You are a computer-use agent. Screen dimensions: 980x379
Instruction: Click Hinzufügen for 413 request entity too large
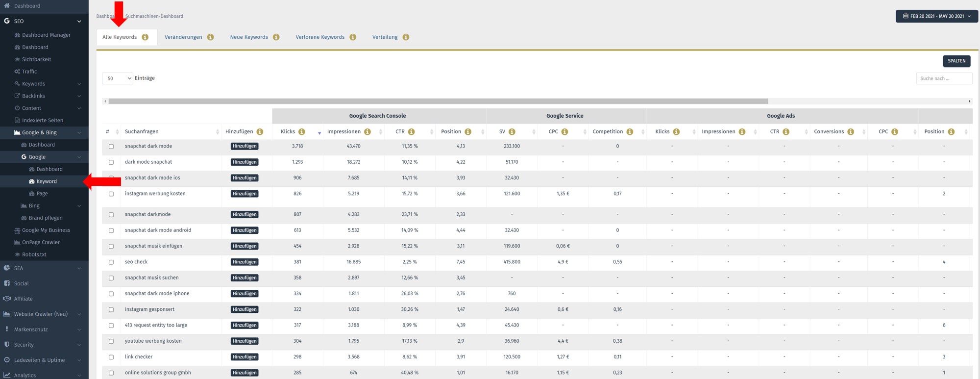tap(245, 326)
